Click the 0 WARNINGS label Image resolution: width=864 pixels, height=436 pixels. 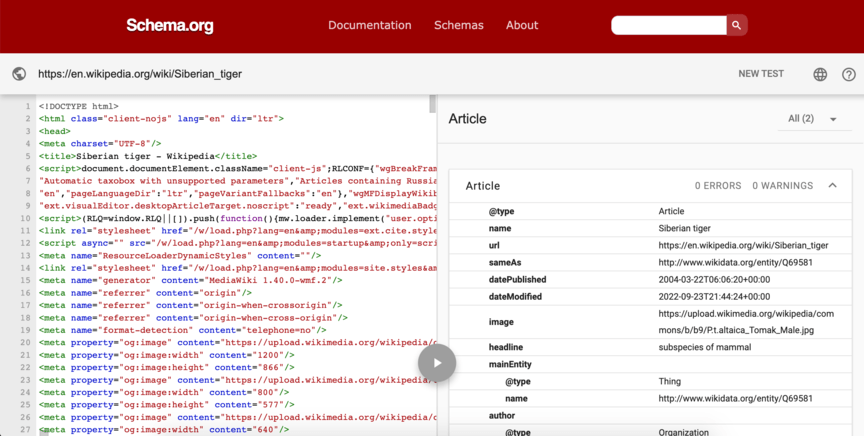[x=782, y=186]
